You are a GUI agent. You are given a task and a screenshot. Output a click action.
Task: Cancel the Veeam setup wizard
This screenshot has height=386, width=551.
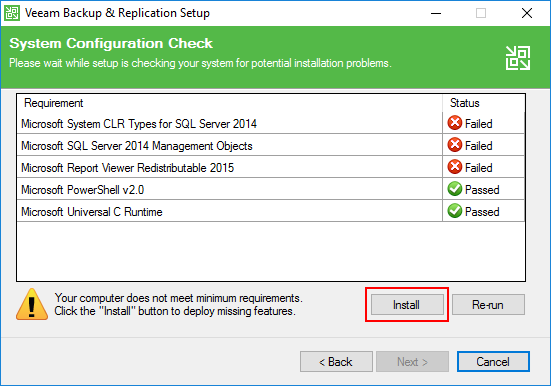(x=493, y=361)
